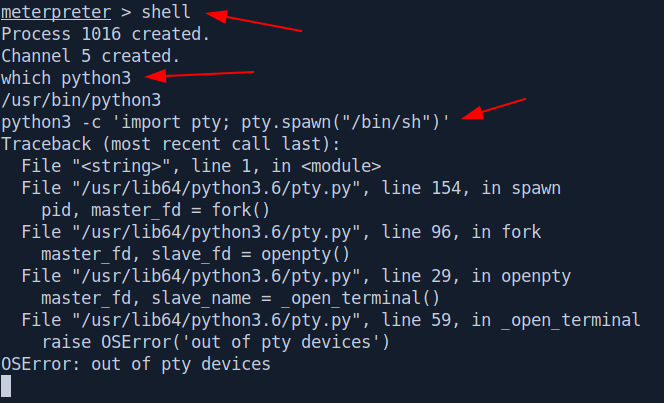This screenshot has width=664, height=403.
Task: Click the 'Channel 5 created.' line
Action: (91, 56)
